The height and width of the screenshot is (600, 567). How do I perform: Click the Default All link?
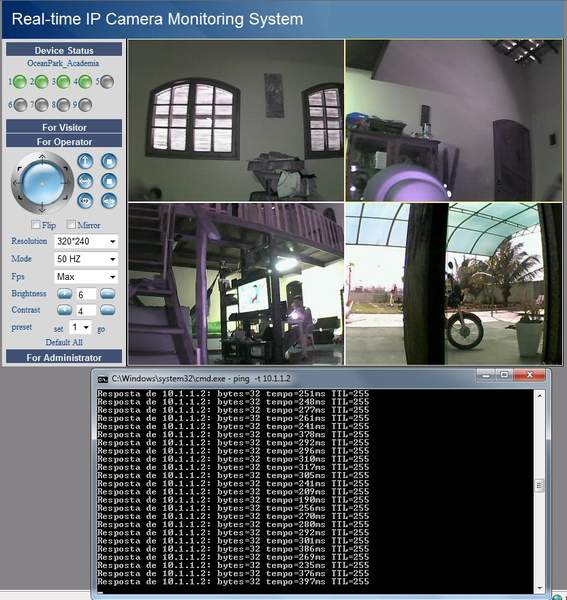coord(64,342)
